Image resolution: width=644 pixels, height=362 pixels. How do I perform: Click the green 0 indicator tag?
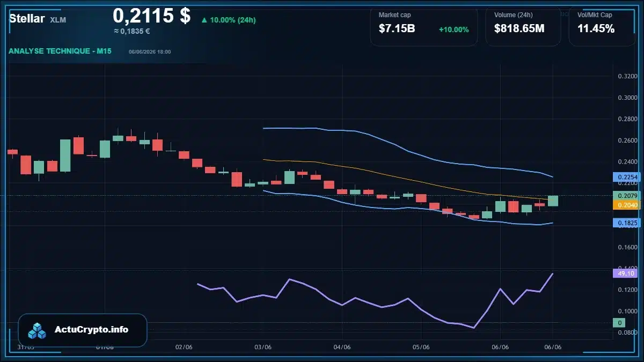point(619,323)
